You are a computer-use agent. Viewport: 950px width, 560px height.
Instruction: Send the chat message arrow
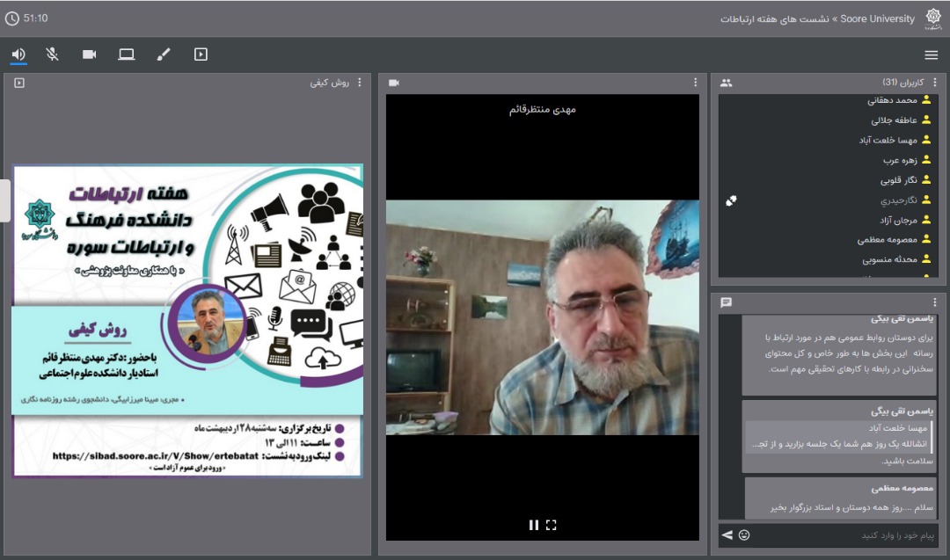pos(727,535)
